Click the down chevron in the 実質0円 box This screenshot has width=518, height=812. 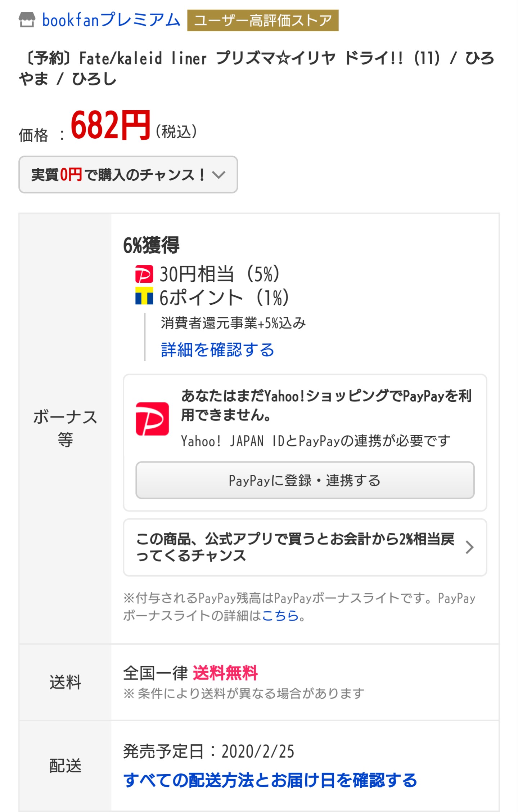click(219, 175)
